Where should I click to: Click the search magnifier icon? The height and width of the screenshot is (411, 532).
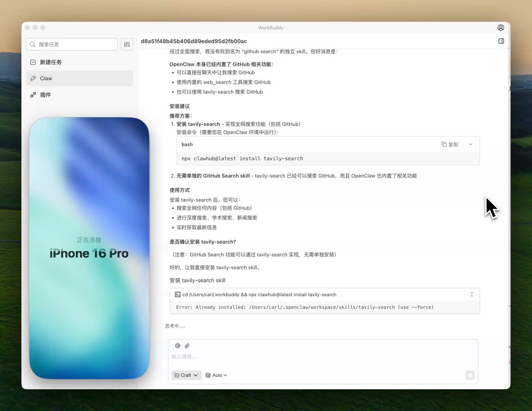click(x=33, y=44)
